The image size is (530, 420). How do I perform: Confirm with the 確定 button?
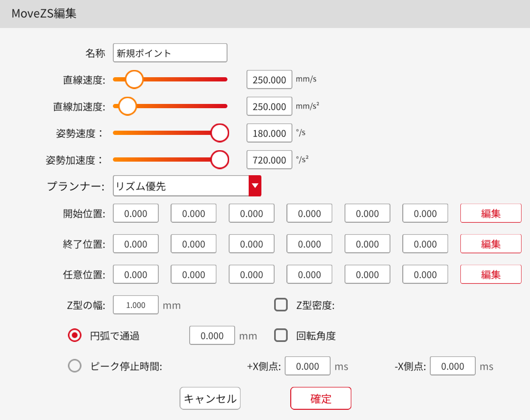pyautogui.click(x=320, y=398)
